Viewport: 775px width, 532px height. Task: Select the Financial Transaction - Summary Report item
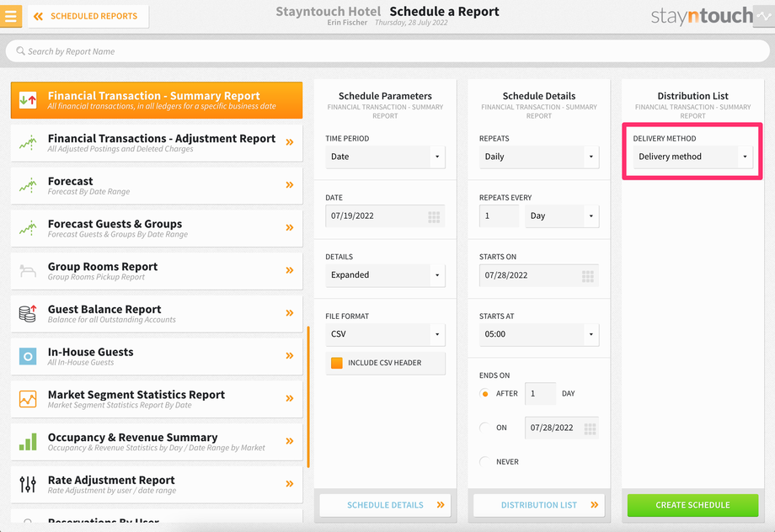[157, 100]
